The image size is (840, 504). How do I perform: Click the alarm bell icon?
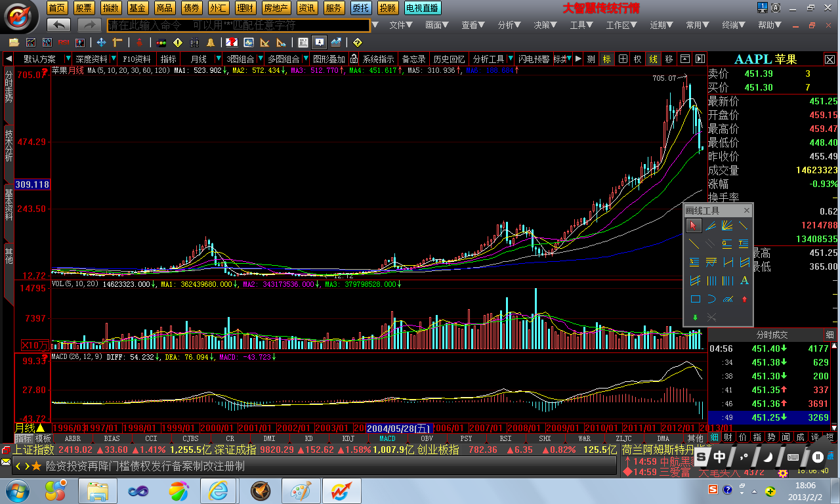[211, 42]
